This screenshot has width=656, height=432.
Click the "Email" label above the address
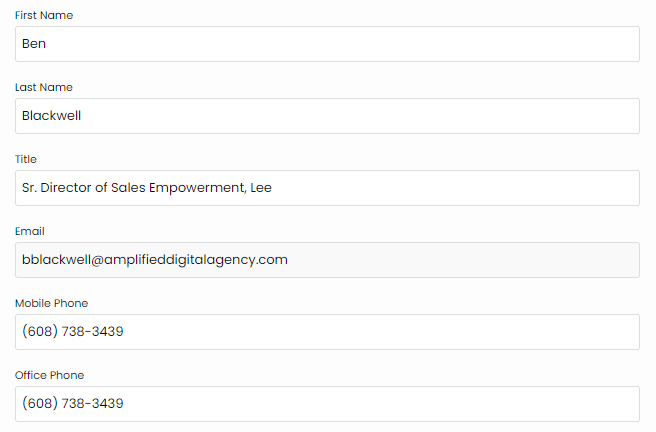click(x=30, y=232)
